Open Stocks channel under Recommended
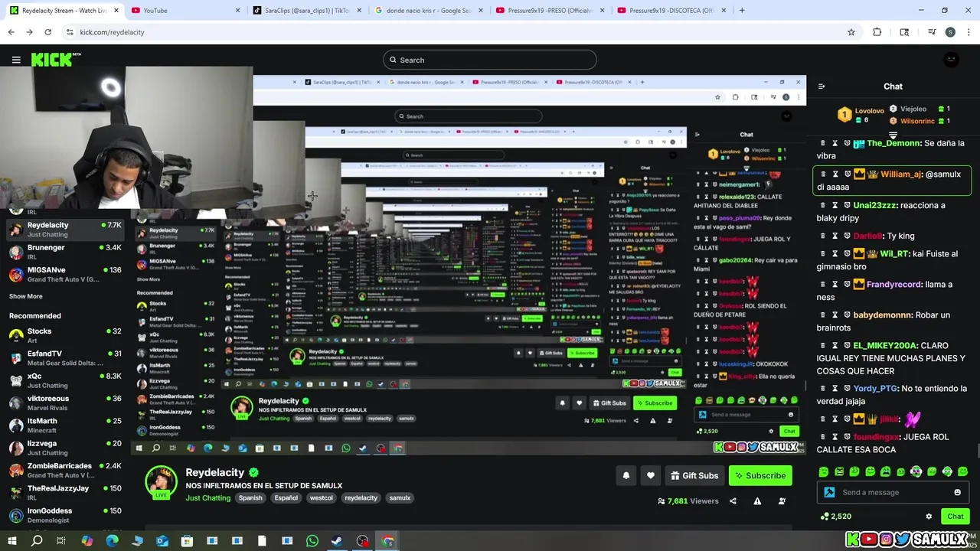980x551 pixels. point(65,335)
